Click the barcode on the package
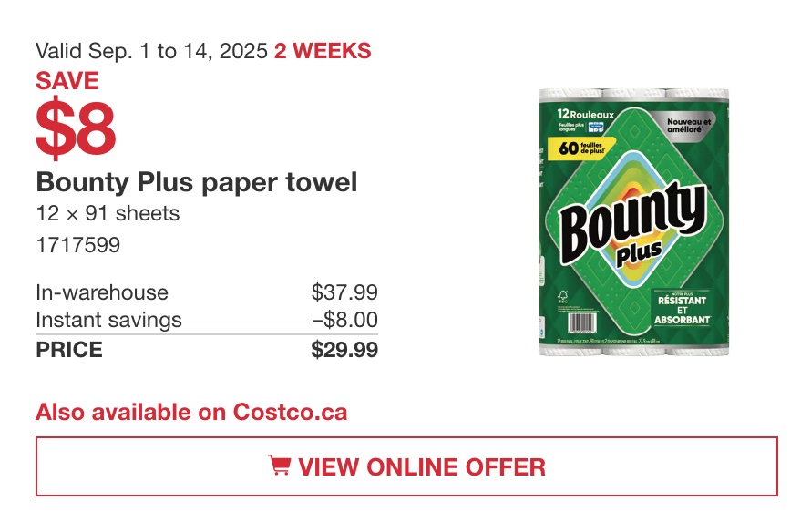811x532 pixels. click(581, 323)
